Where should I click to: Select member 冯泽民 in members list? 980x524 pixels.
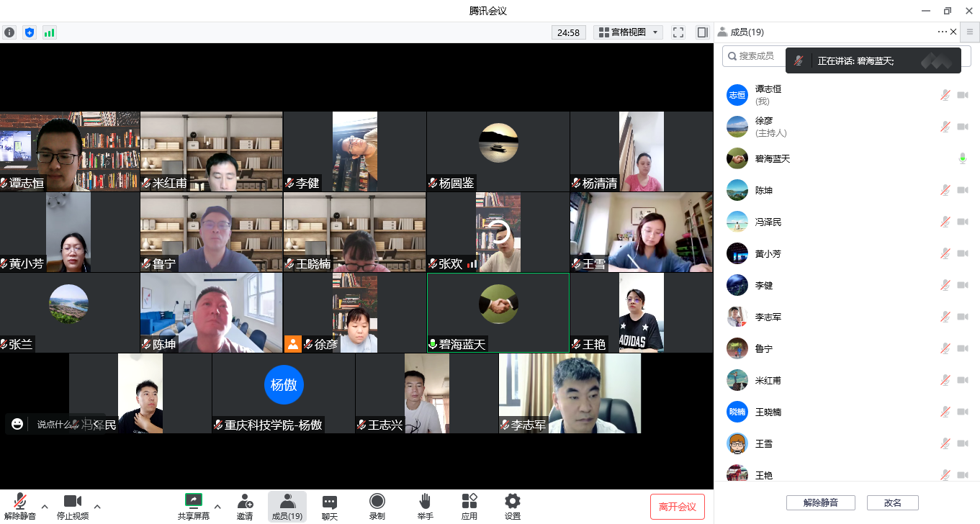(x=847, y=222)
